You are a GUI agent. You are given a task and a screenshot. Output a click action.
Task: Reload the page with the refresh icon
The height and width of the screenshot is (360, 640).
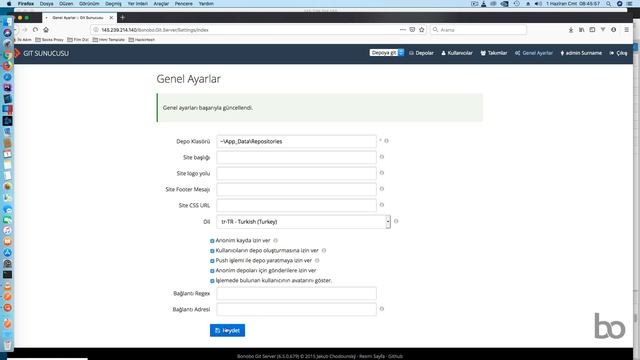pyautogui.click(x=36, y=30)
